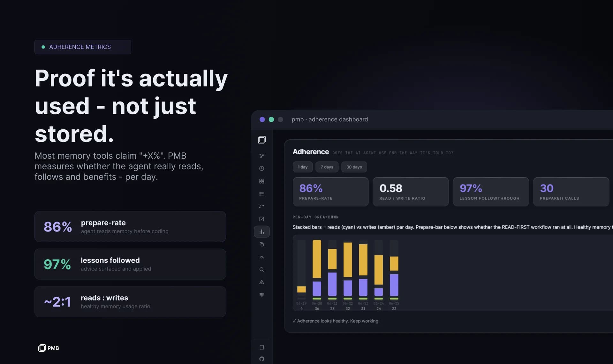613x364 pixels.
Task: Open the checked box icon in the sidebar
Action: pos(262,219)
